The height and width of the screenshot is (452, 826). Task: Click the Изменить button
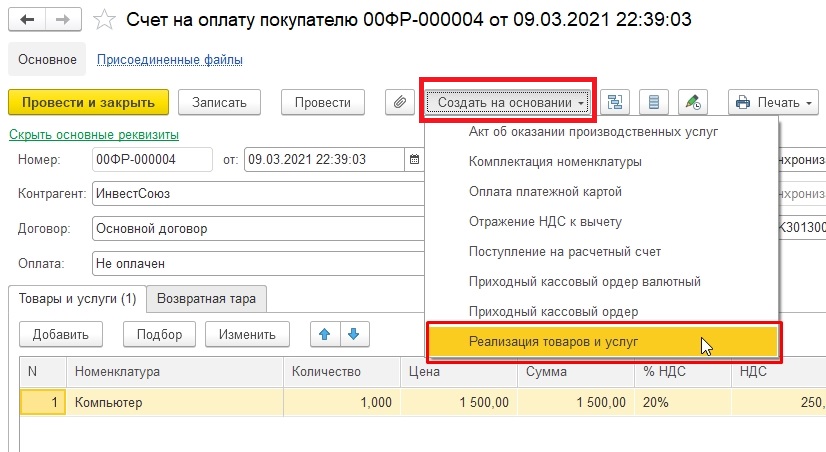247,334
